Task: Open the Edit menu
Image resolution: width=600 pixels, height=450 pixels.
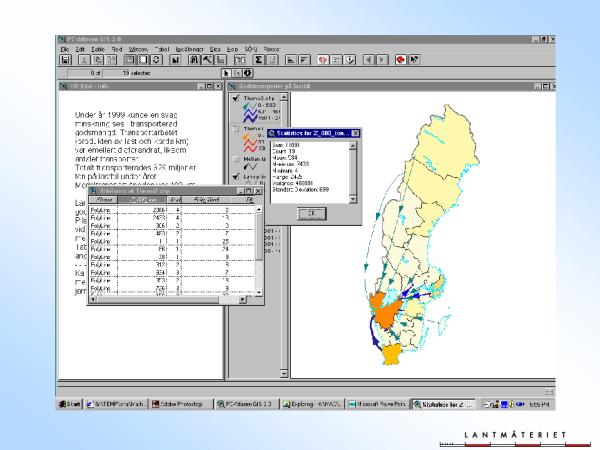Action: [82, 48]
